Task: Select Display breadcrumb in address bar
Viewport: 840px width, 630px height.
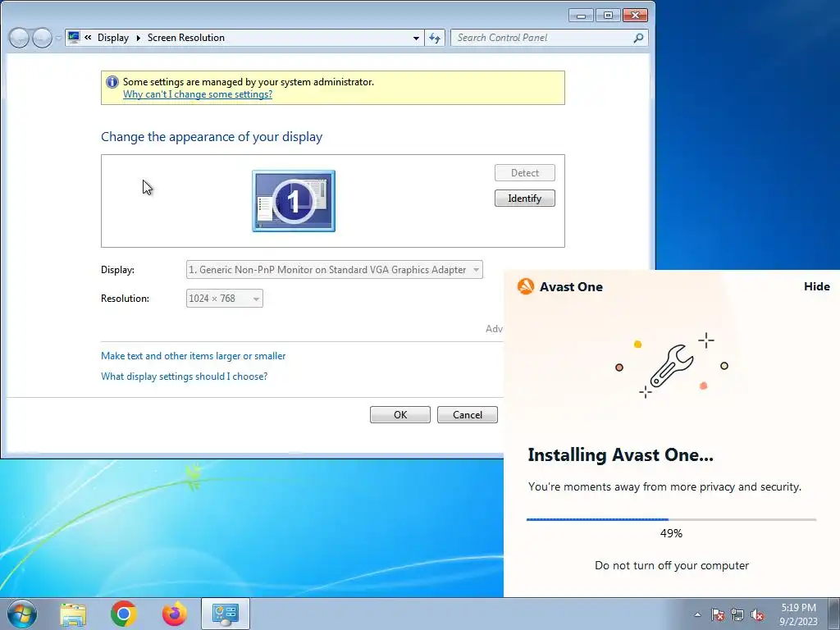Action: (x=113, y=38)
